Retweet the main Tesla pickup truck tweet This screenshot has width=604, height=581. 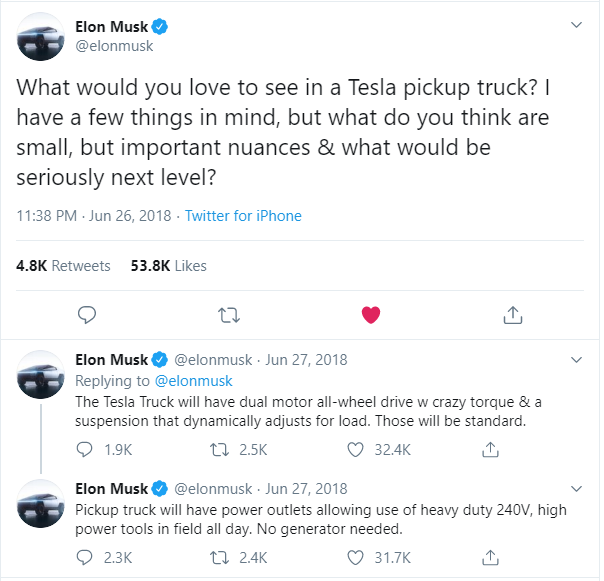(229, 315)
